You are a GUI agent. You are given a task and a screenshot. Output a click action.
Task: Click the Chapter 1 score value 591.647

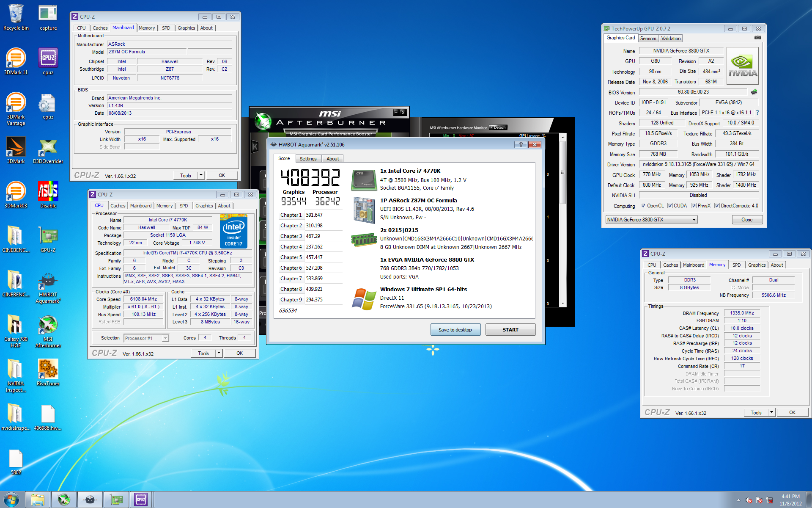click(314, 215)
